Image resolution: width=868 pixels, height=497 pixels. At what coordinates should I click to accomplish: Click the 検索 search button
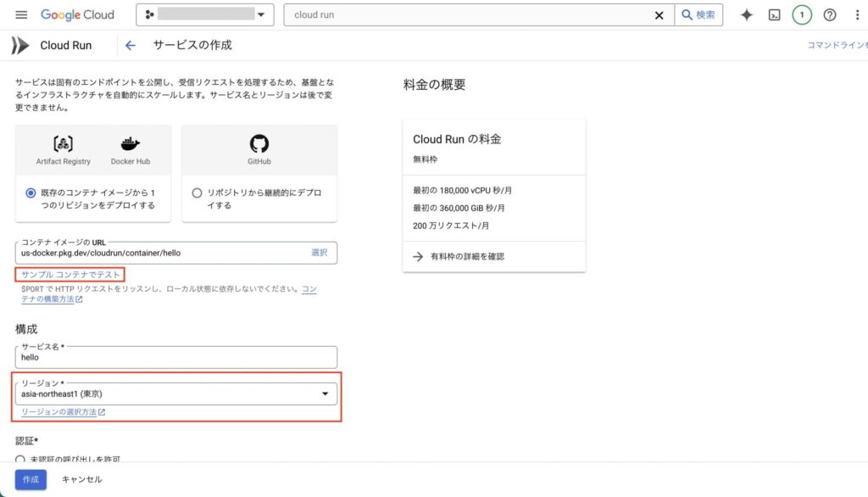[x=698, y=15]
